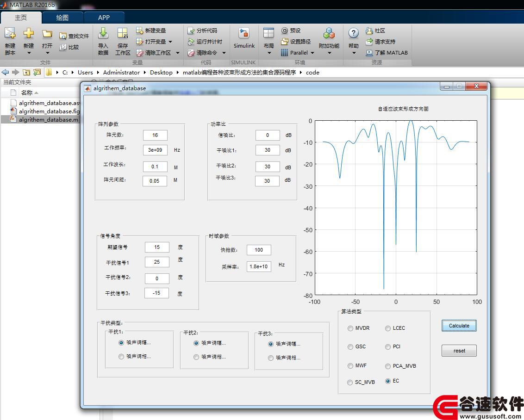The width and height of the screenshot is (524, 420).
Task: Click the Learn MATLAB (了解 MATLAB) icon
Action: (x=369, y=52)
